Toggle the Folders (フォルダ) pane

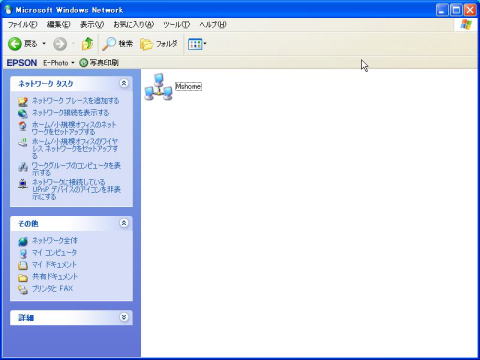pyautogui.click(x=159, y=44)
